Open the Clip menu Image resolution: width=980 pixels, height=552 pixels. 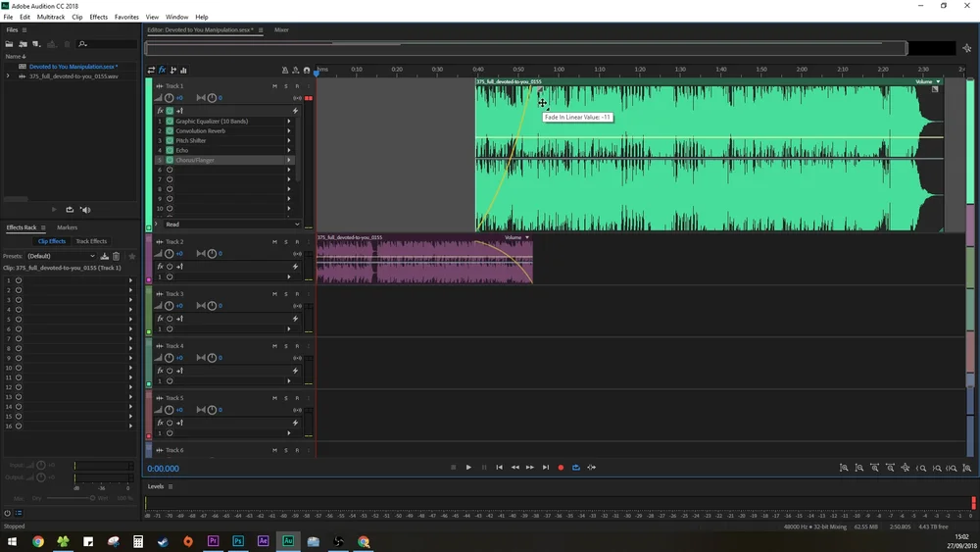[x=76, y=17]
